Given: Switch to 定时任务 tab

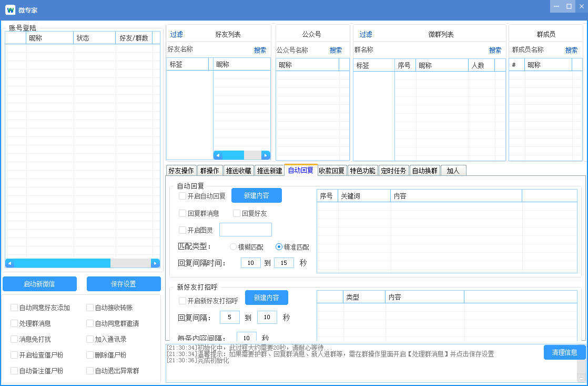Looking at the screenshot, I should (394, 171).
